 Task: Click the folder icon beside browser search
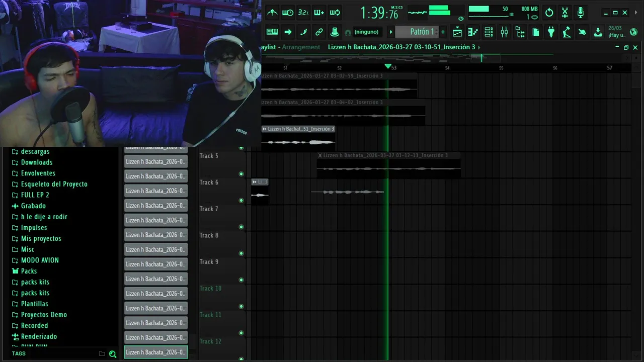102,354
